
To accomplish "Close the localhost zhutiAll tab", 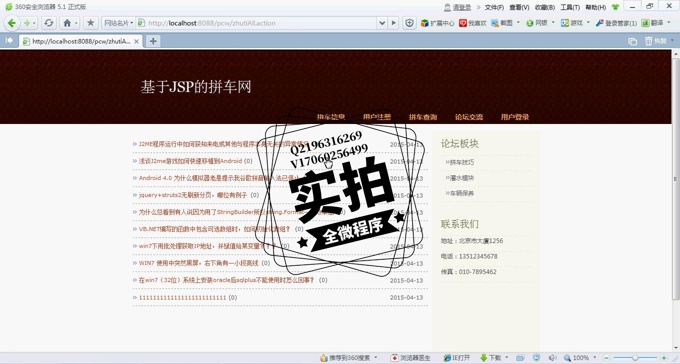I will (x=136, y=41).
